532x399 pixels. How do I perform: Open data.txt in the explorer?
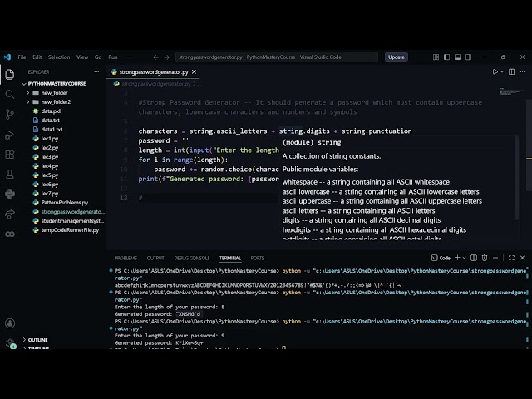pos(51,120)
